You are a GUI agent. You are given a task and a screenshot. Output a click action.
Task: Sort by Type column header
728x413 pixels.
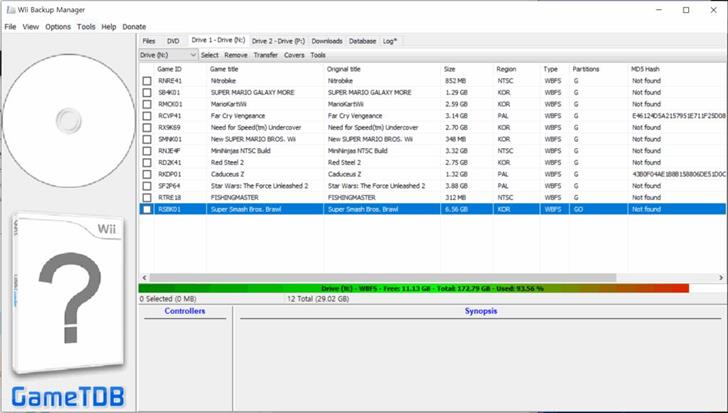[x=555, y=69]
